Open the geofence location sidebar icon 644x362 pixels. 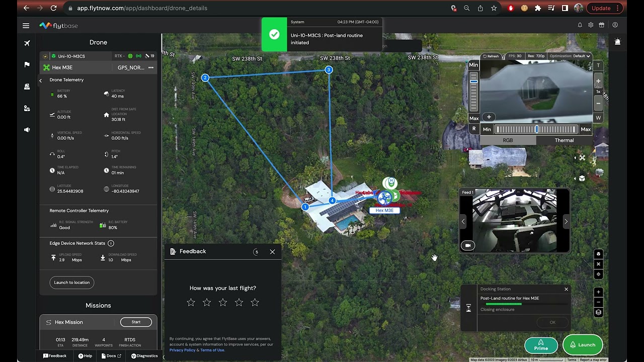coord(27,108)
